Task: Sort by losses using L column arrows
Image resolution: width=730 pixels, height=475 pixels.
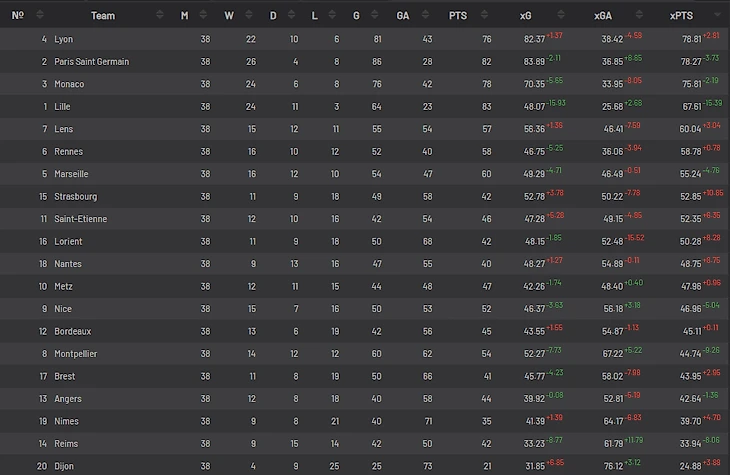Action: click(332, 15)
